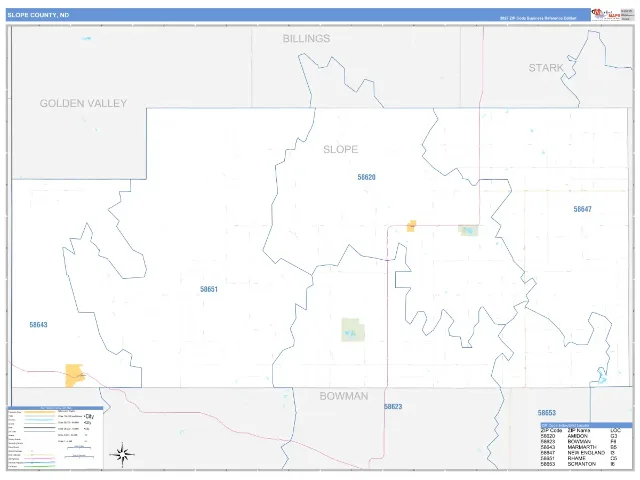
Task: Click the 'STARK' county label
Action: coord(546,68)
